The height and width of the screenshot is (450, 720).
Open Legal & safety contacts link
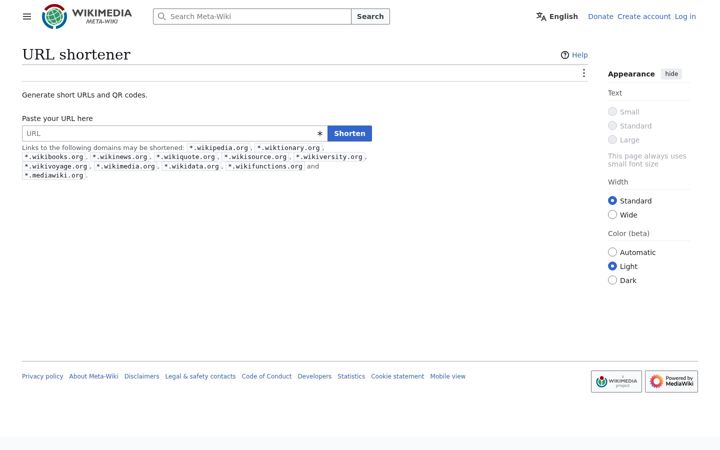(200, 377)
